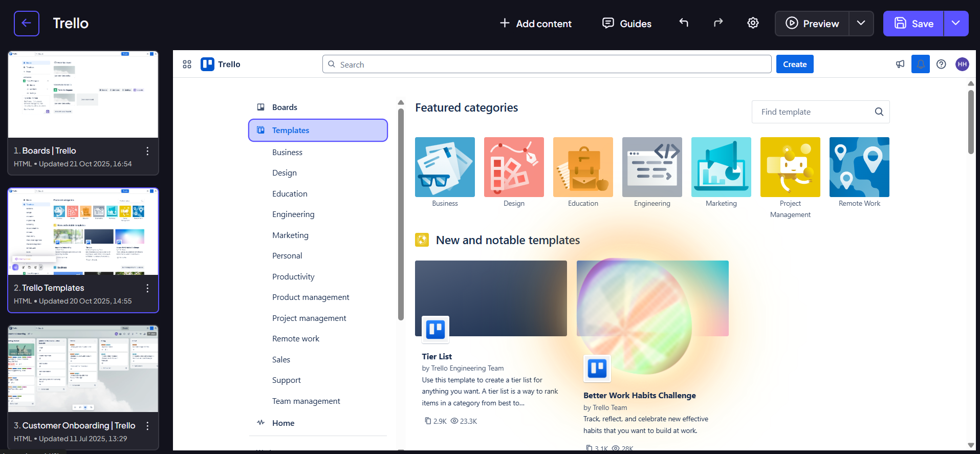Click the Better Work Habits Trello badge icon

(597, 369)
